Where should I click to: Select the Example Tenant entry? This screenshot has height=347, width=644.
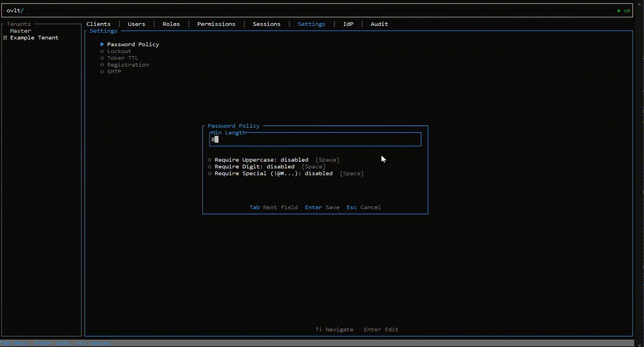[x=34, y=37]
